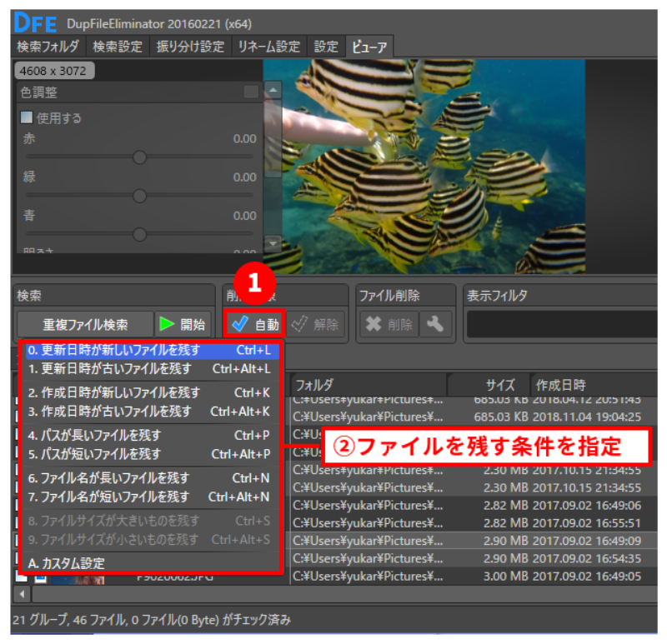Click the 解除 uncheck icon button
The height and width of the screenshot is (644, 667).
tap(316, 324)
